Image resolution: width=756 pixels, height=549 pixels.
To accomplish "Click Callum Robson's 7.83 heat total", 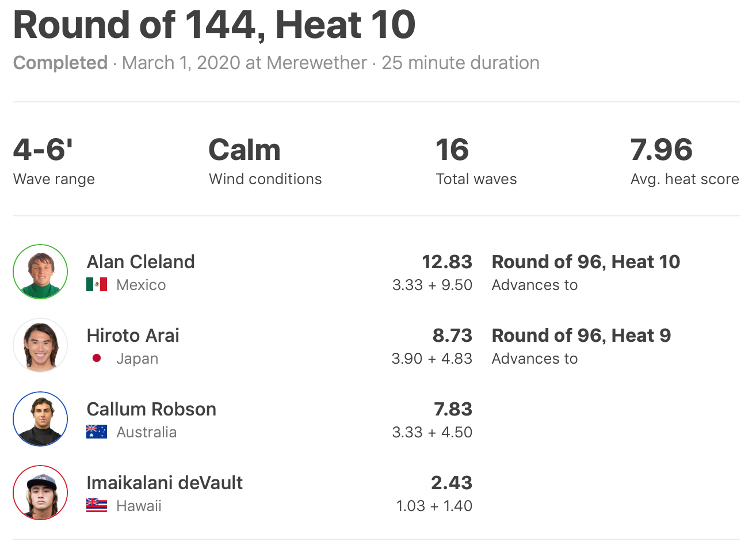I will [453, 409].
